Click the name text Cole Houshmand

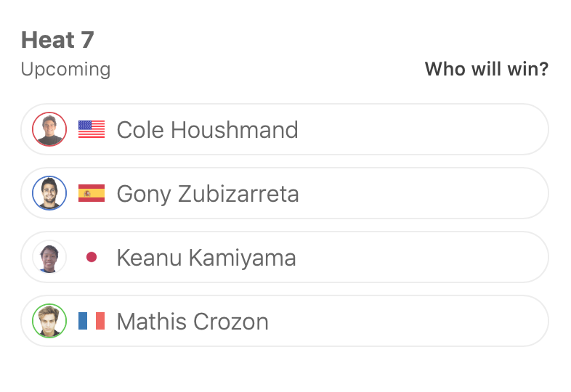(207, 130)
